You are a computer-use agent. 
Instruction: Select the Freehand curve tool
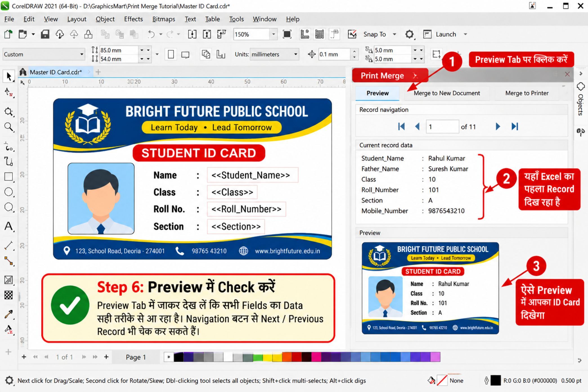(x=9, y=147)
